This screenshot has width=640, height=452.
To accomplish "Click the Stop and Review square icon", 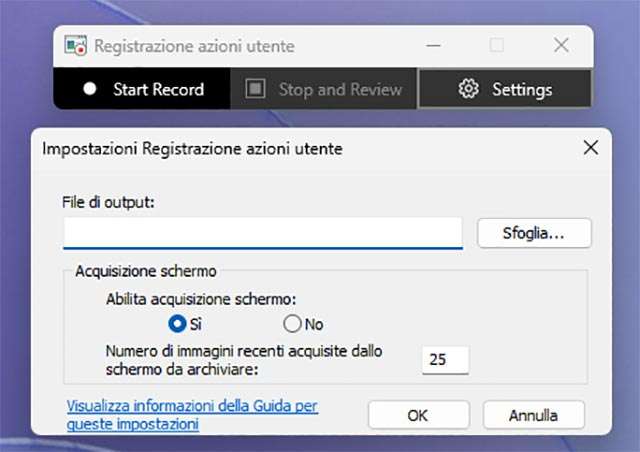I will [256, 89].
